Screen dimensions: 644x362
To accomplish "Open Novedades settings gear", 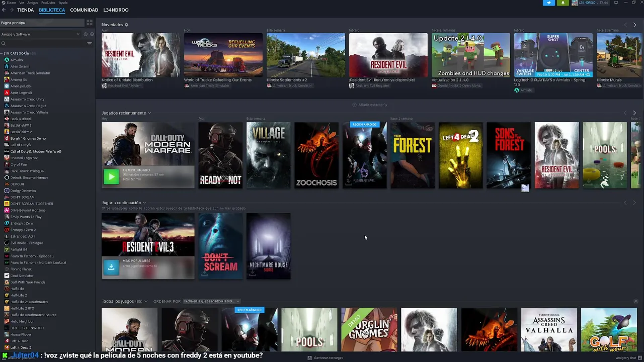I will pos(126,25).
